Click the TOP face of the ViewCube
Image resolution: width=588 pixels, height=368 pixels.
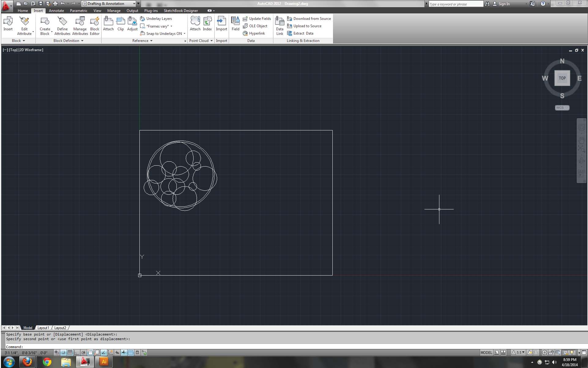pos(562,78)
